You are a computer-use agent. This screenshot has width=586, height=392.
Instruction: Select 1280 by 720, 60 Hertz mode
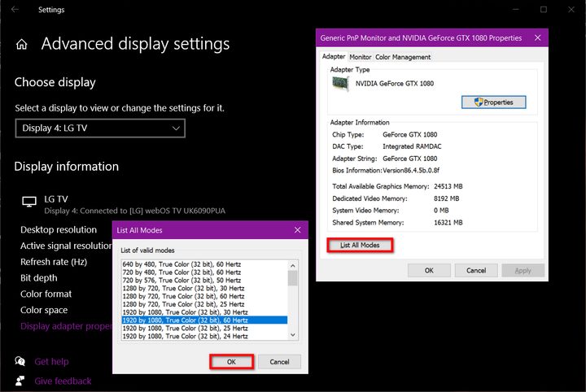click(x=204, y=296)
